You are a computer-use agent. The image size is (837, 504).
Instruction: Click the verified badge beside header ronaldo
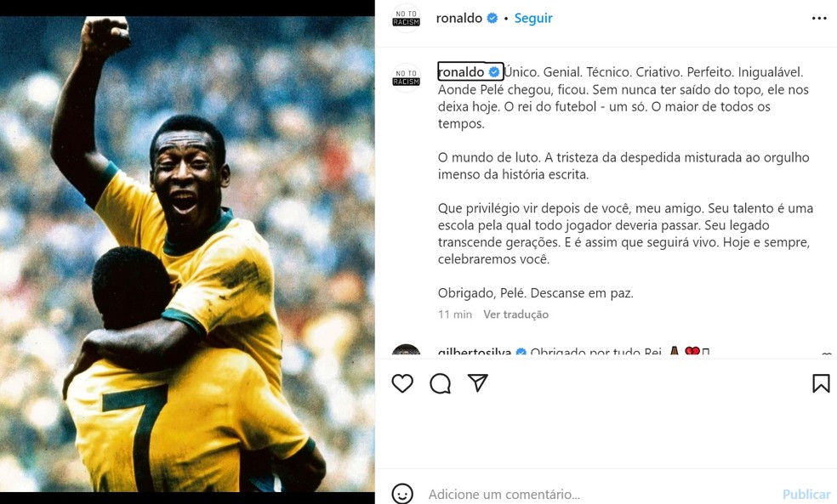(493, 18)
